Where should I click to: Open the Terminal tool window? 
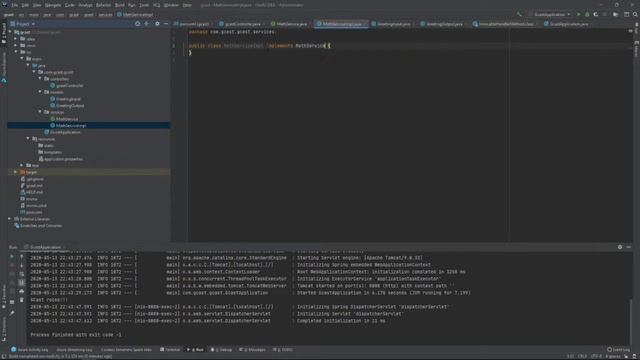pyautogui.click(x=170, y=350)
